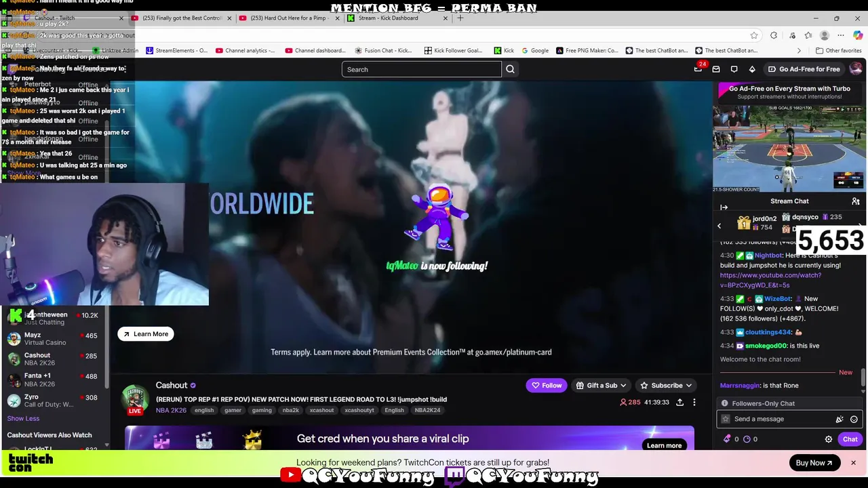Click username cloutkings434 in chat
Screen dimensions: 868x488
point(768,332)
